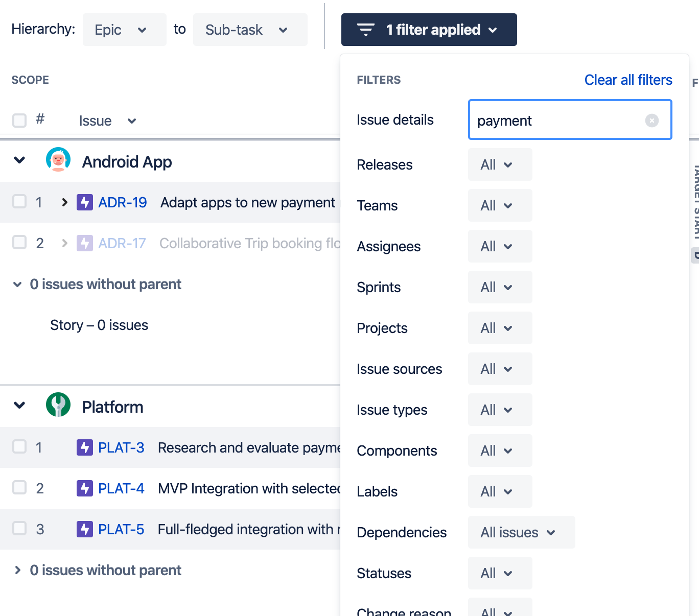Open the Releases filter dropdown
The height and width of the screenshot is (616, 699).
point(500,164)
